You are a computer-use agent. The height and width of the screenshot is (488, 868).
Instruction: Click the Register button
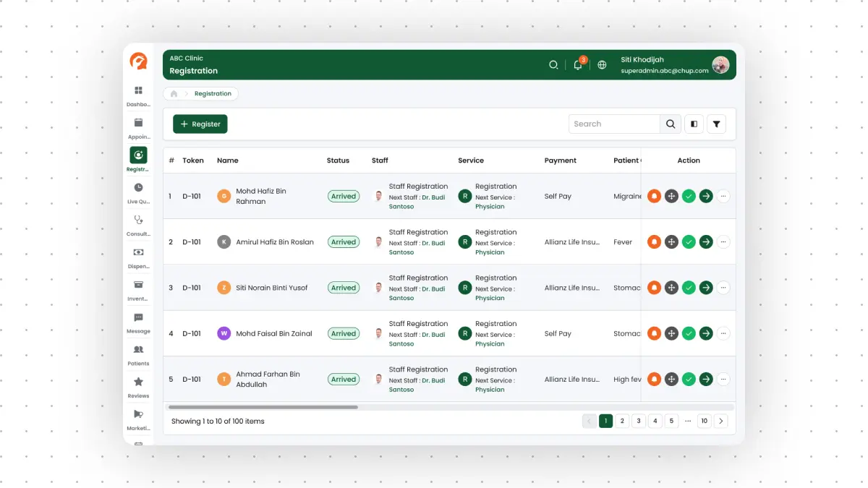tap(200, 124)
